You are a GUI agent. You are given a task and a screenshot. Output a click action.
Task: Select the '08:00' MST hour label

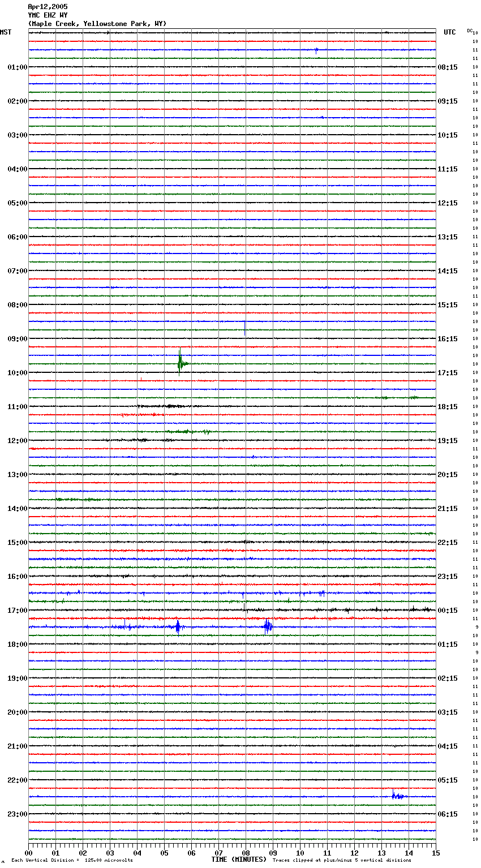click(17, 305)
